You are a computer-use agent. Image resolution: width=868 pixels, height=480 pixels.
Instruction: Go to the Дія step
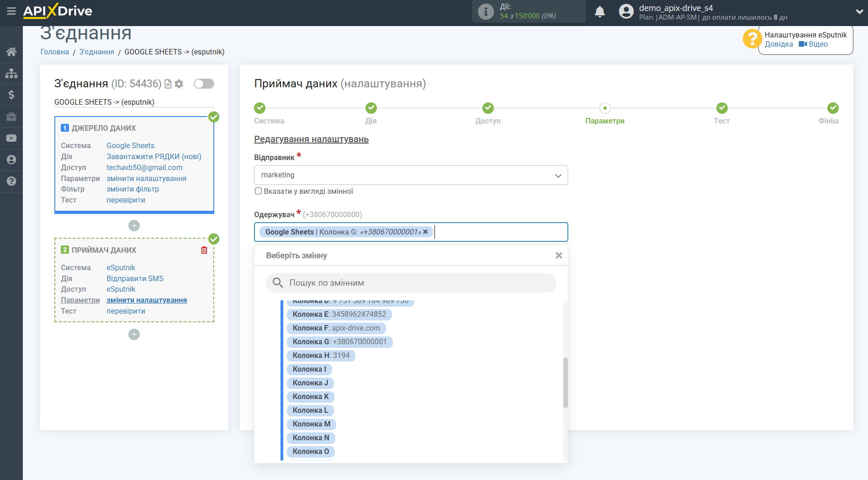point(371,108)
